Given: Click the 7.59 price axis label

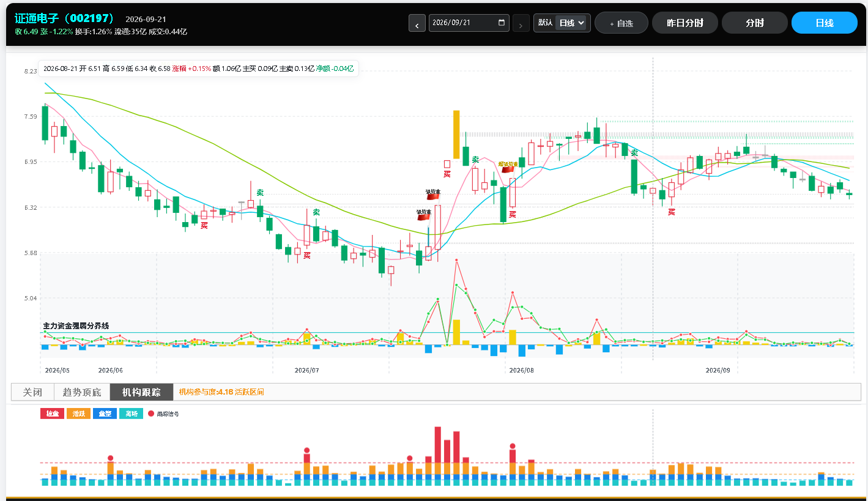Looking at the screenshot, I should click(31, 117).
